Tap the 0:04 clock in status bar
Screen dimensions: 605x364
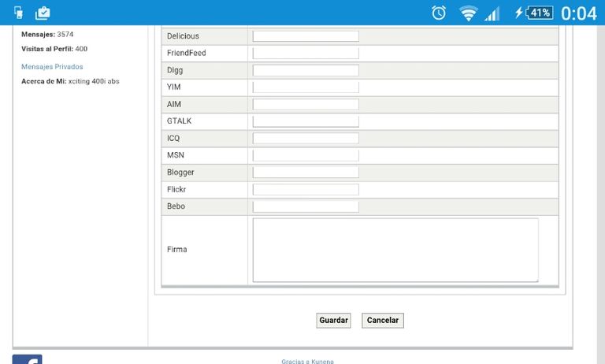(x=578, y=13)
